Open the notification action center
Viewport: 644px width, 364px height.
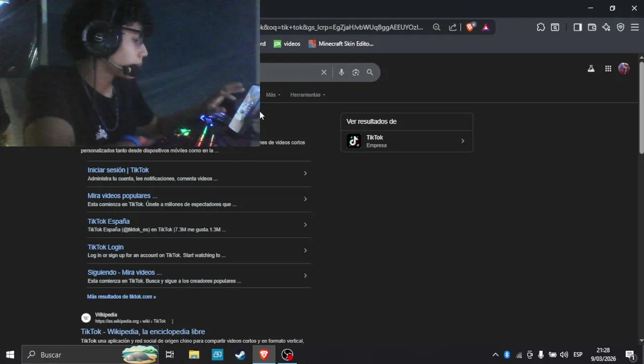pyautogui.click(x=630, y=355)
